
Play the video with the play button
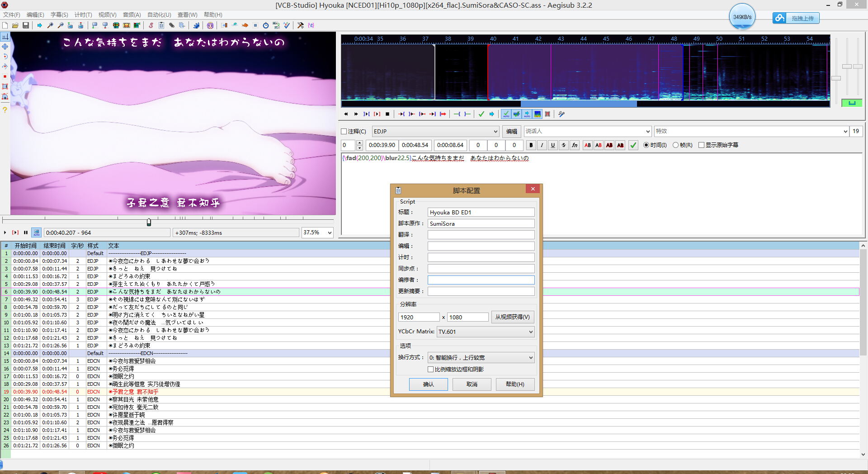[x=5, y=232]
